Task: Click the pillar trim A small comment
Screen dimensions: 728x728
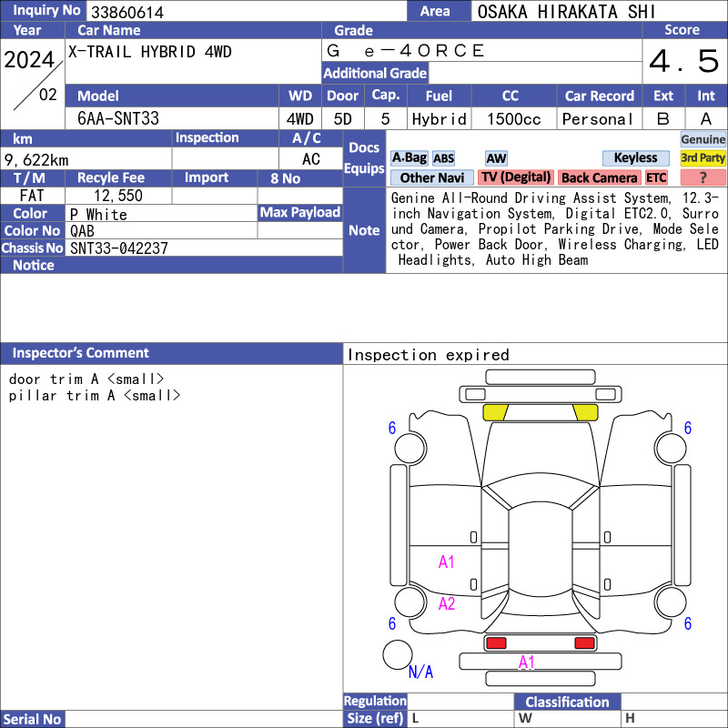Action: [x=95, y=396]
